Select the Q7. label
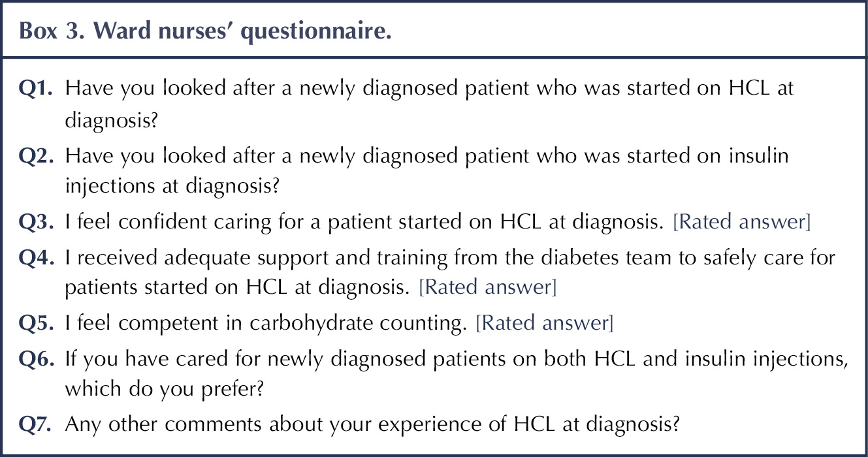This screenshot has width=868, height=457. [x=36, y=424]
